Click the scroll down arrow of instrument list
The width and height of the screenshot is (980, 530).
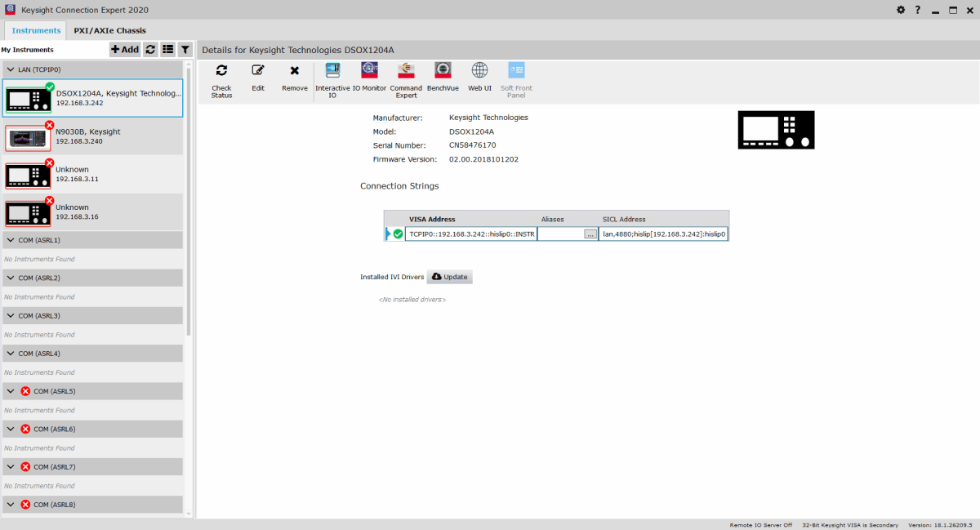click(189, 513)
